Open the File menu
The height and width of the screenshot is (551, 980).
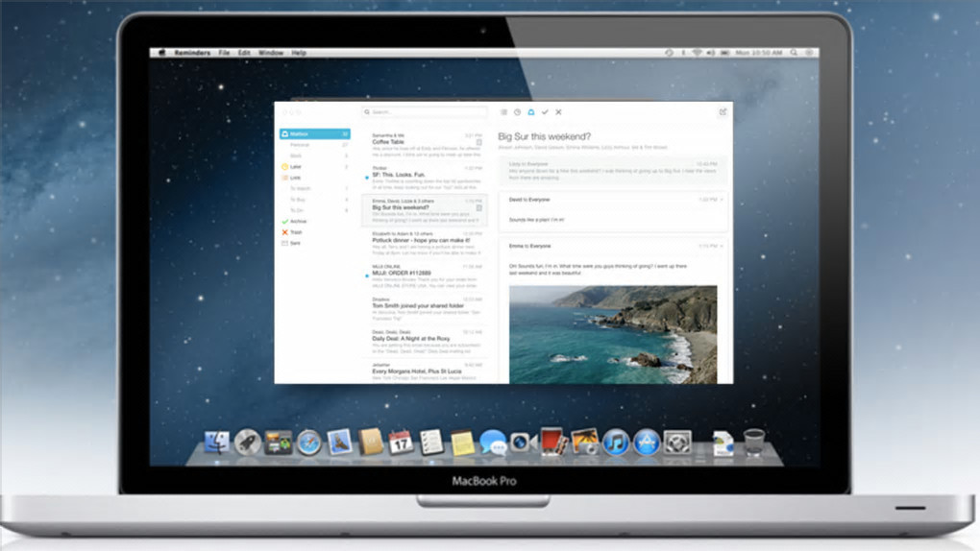tap(225, 53)
